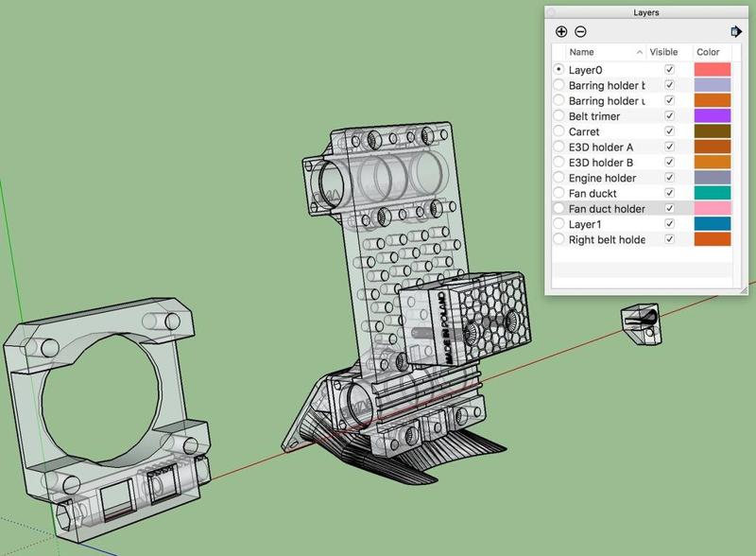Uncheck visibility for E3D holder B
Viewport: 756px width, 556px height.
pos(669,163)
